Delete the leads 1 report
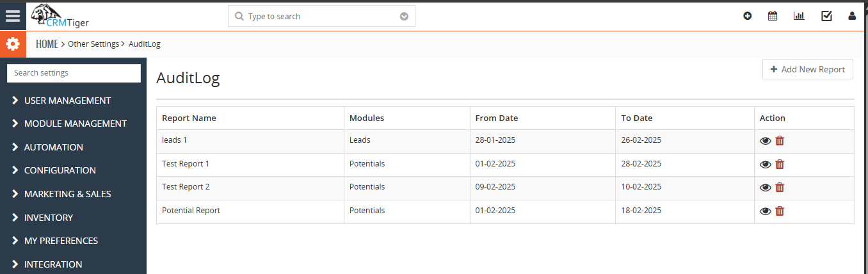 [780, 141]
